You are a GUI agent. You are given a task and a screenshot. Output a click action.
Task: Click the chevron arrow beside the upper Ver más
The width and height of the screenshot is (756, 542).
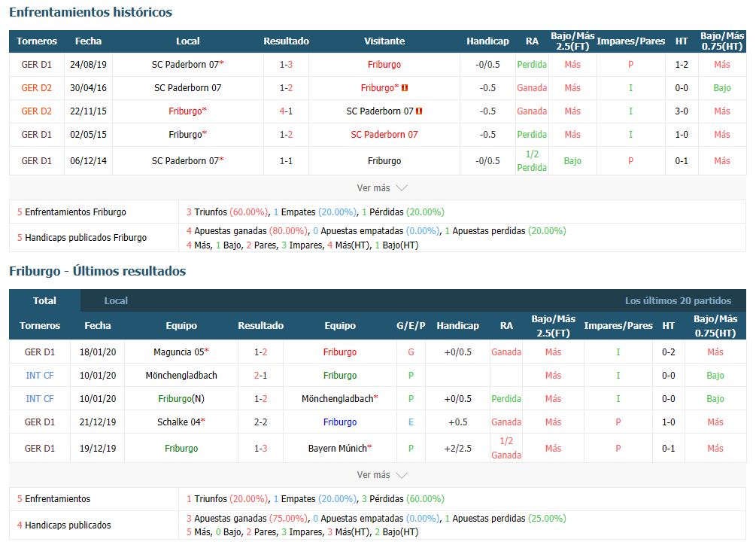click(x=402, y=187)
